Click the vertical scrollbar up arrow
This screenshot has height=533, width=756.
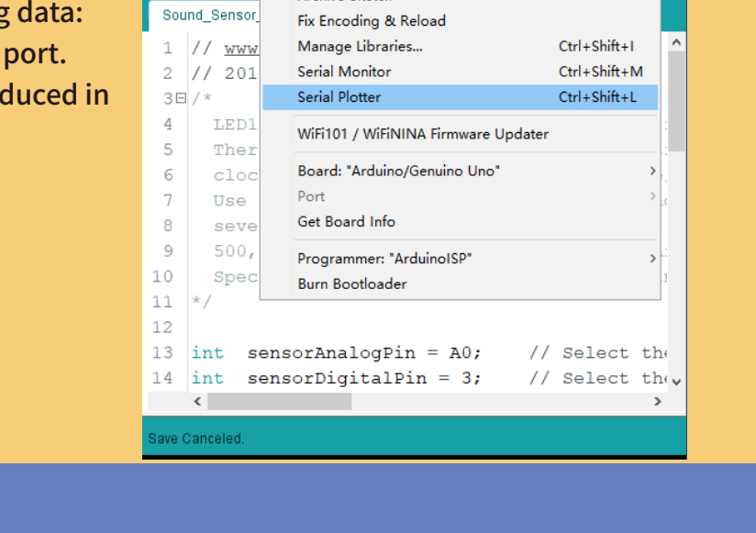tap(676, 43)
